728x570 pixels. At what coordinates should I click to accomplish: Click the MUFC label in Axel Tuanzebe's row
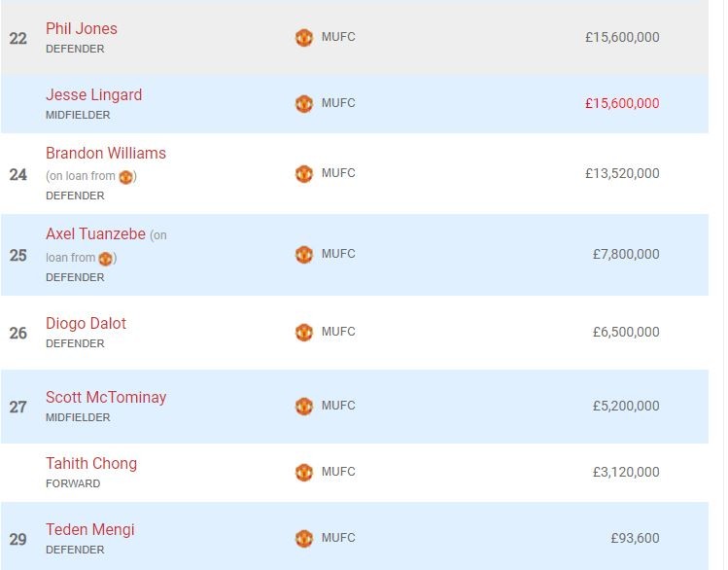[x=338, y=254]
